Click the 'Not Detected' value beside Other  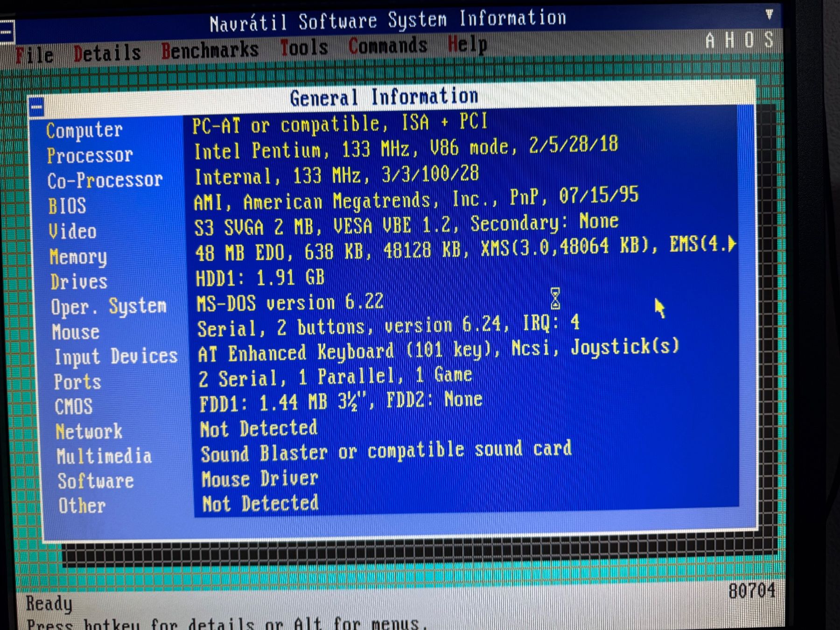coord(260,504)
